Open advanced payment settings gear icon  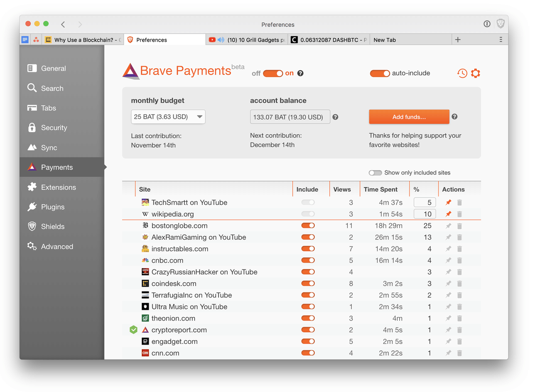[x=476, y=73]
